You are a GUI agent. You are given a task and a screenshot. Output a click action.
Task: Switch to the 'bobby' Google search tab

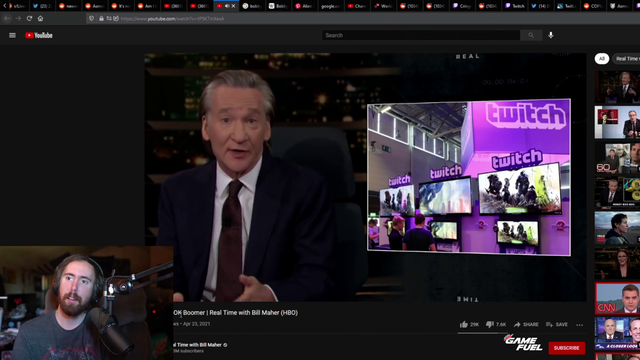(252, 6)
